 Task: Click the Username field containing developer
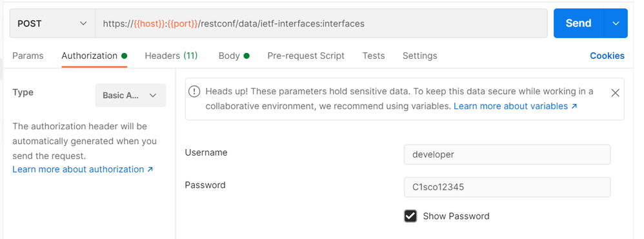(507, 154)
